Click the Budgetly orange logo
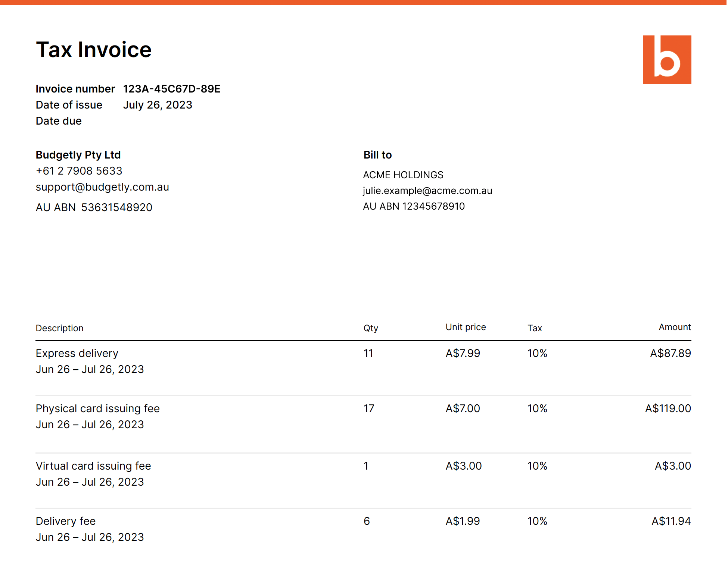 tap(667, 60)
